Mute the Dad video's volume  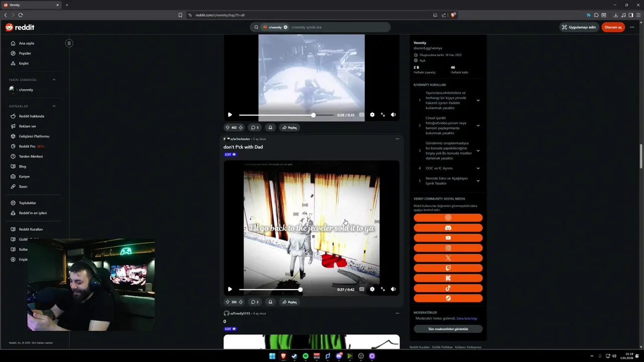393,289
